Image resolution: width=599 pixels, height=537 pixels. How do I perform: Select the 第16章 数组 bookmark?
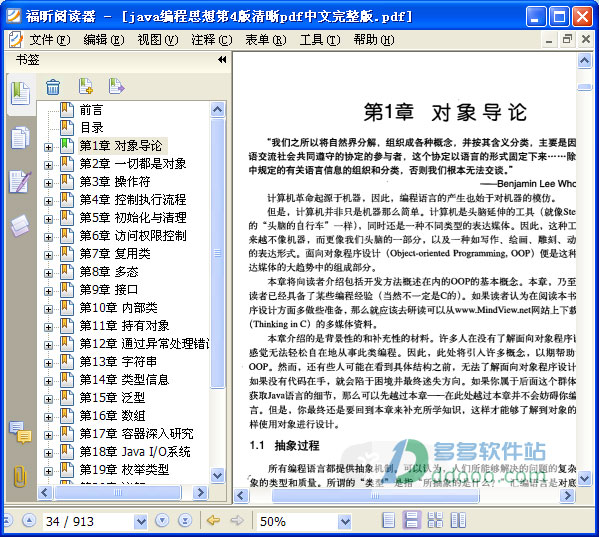click(112, 416)
